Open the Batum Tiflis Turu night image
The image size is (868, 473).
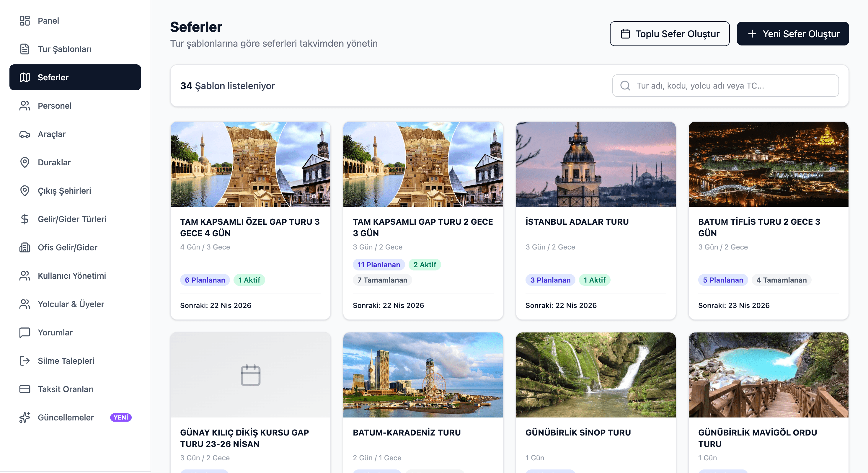768,164
